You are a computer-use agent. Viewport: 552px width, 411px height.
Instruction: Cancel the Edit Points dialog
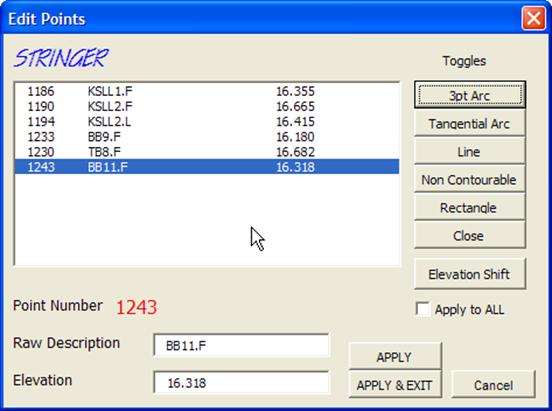[493, 385]
